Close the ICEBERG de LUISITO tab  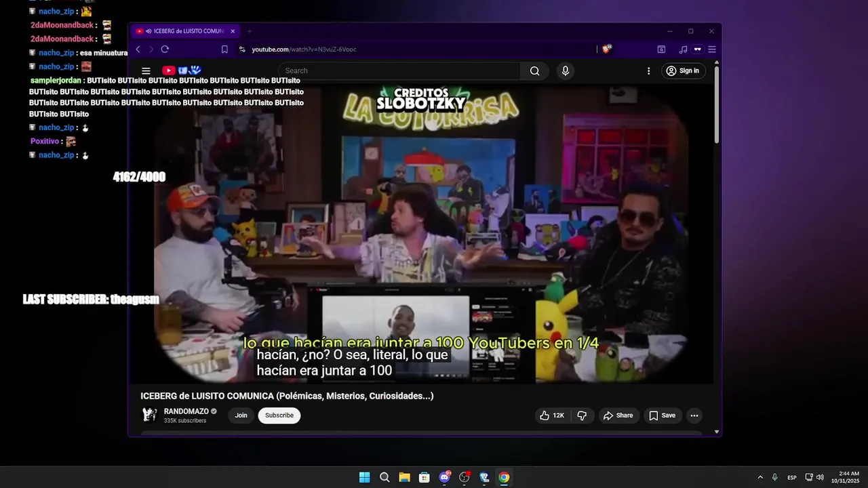pyautogui.click(x=233, y=31)
